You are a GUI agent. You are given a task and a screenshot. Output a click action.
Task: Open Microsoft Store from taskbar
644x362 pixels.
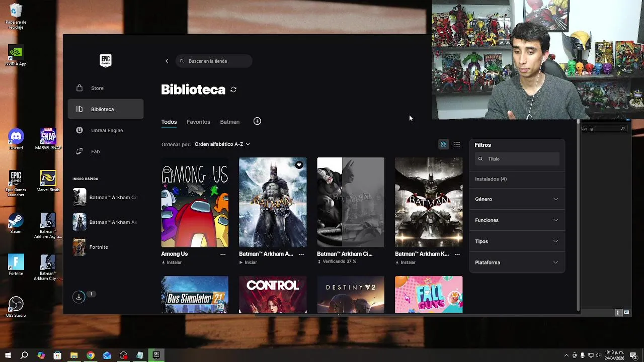tap(57, 355)
